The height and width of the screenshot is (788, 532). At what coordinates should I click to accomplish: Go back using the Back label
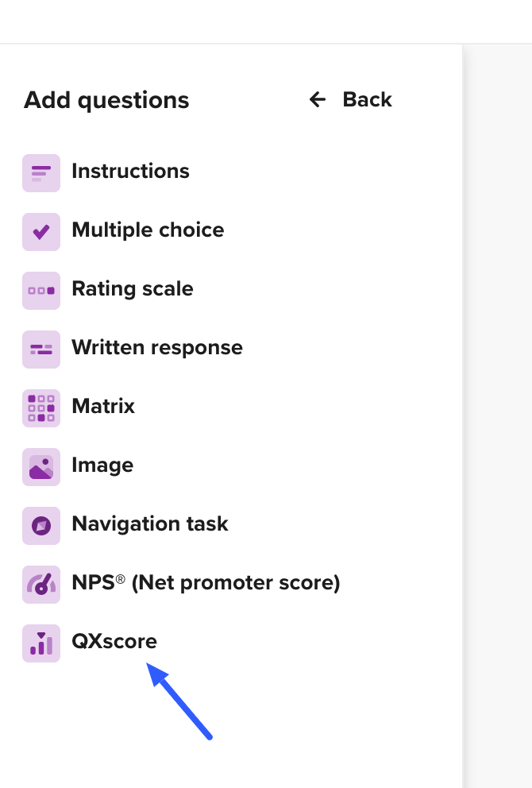(x=367, y=99)
